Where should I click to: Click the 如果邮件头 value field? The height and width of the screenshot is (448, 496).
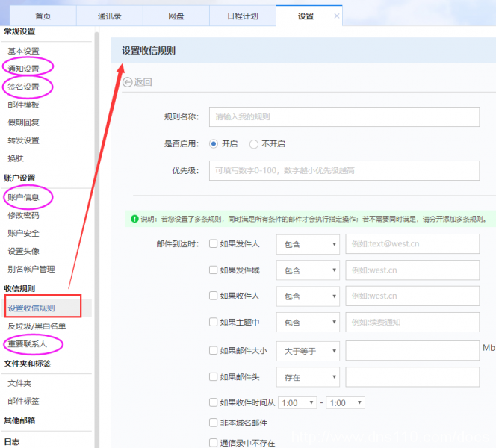tap(412, 377)
